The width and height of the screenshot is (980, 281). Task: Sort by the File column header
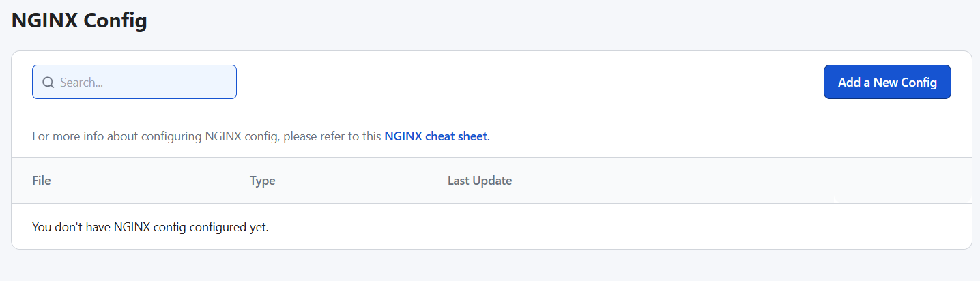coord(42,181)
